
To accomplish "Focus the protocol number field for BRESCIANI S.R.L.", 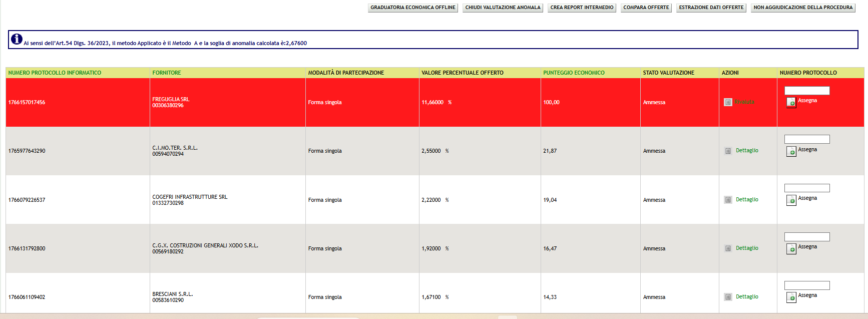I will point(806,285).
